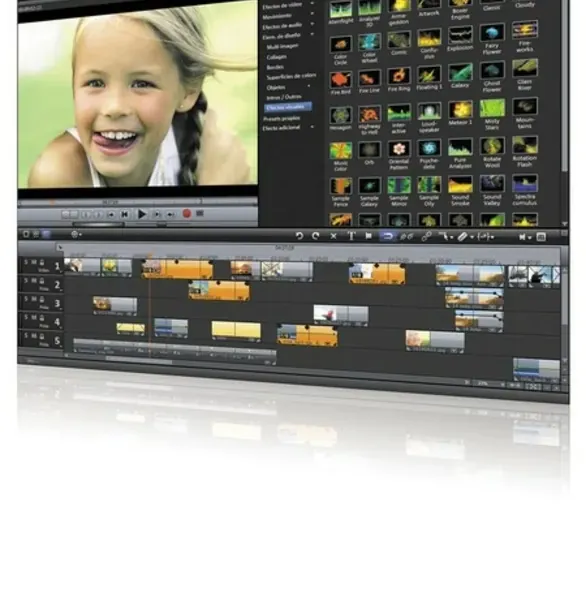
Task: Click the speaker mixer icon in the toolbar
Action: point(522,238)
